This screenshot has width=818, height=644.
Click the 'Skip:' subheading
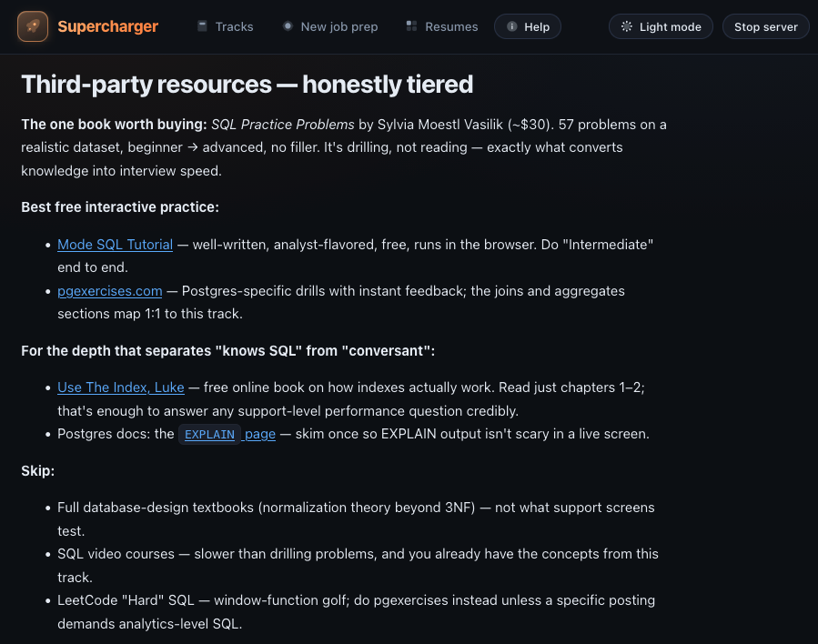[37, 471]
